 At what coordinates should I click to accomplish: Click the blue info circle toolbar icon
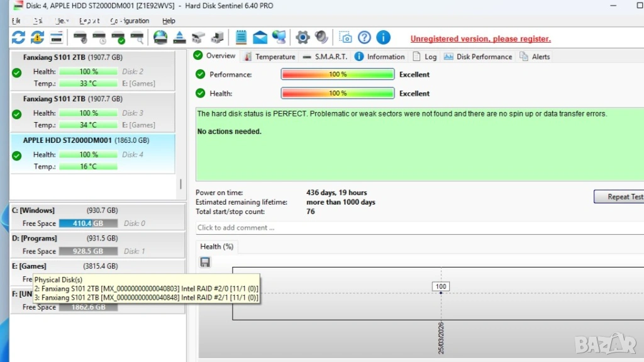[x=383, y=38]
